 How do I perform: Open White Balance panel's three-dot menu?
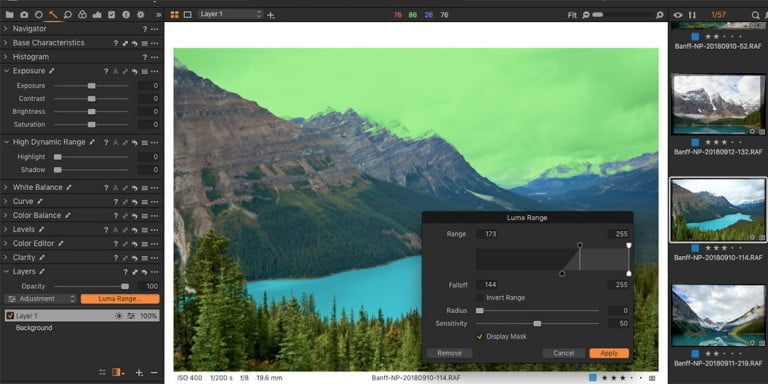click(x=155, y=188)
